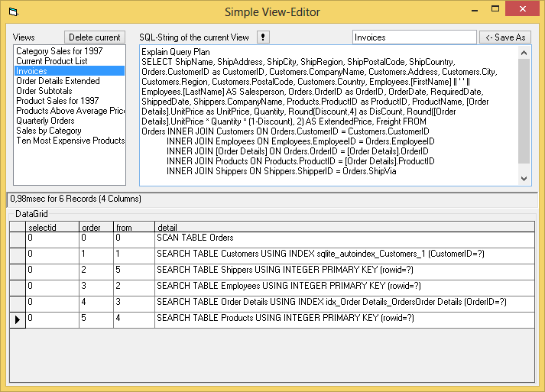The image size is (545, 392).
Task: Select Category Sales for 1997 view
Action: coord(59,51)
